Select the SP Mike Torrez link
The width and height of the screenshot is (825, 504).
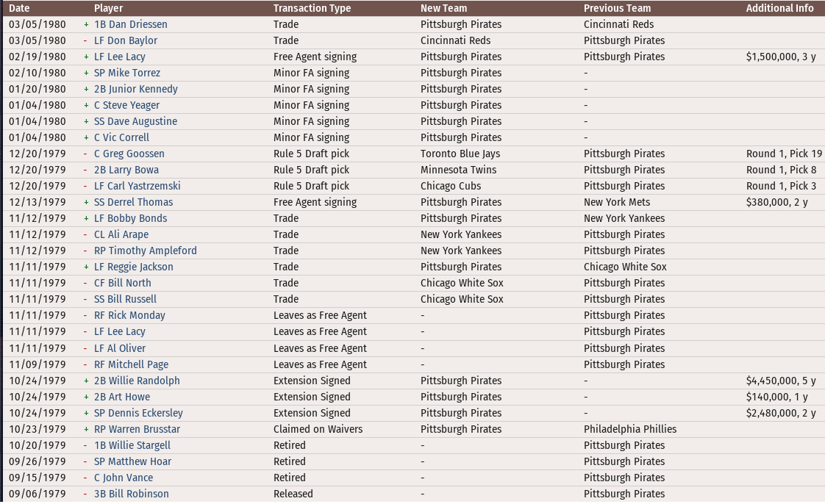(x=127, y=73)
